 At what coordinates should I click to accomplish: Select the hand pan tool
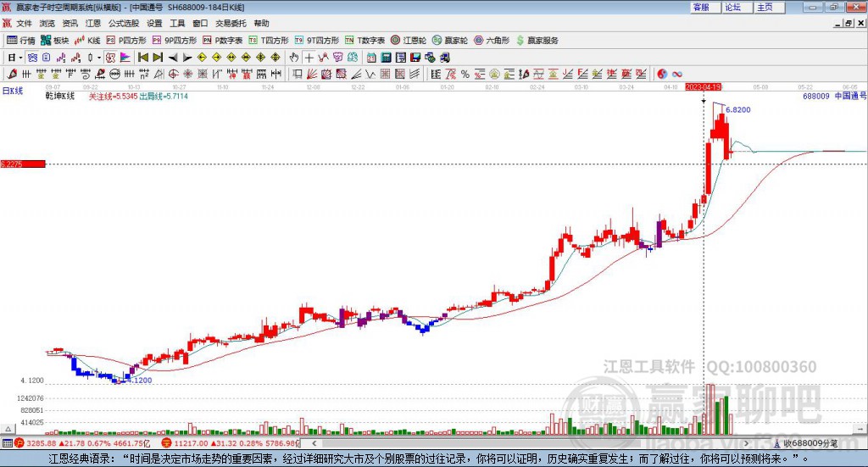tap(293, 58)
